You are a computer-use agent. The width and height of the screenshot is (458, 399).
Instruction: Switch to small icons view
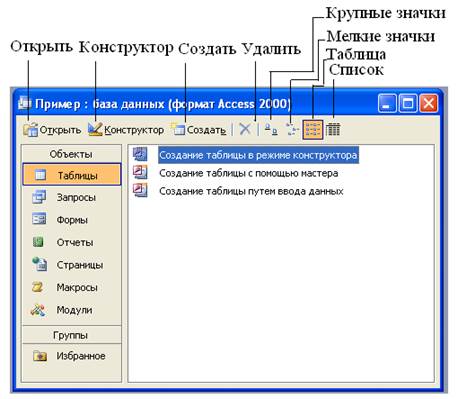292,129
